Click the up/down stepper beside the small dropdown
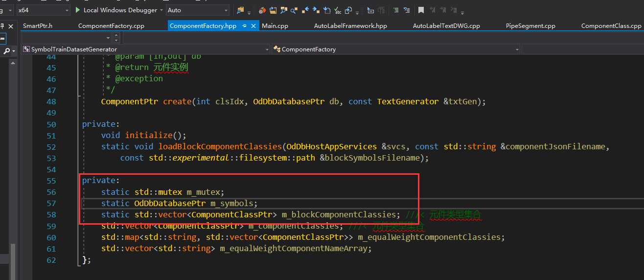Viewport: 644px width, 280px height. (116, 38)
